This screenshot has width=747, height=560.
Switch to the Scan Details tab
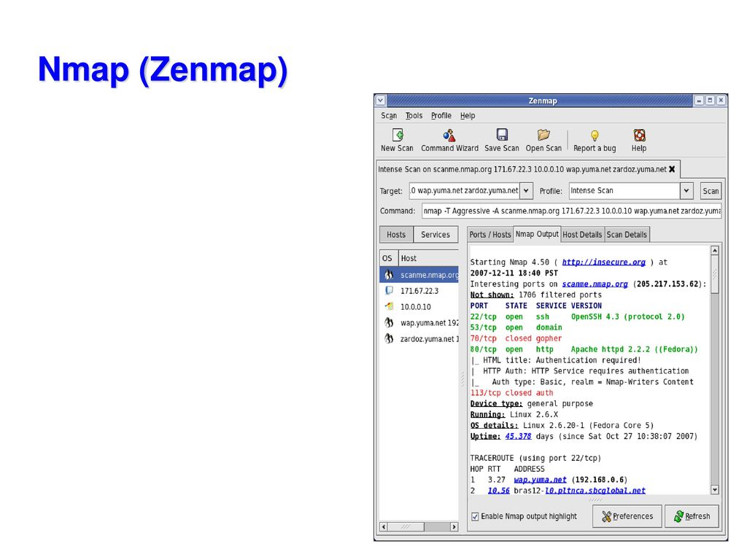tap(627, 234)
